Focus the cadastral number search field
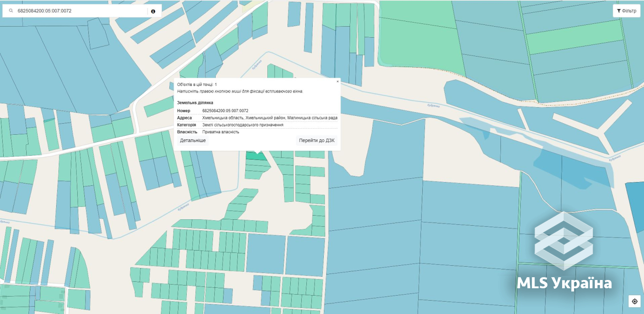Screen dimensions: 644x314 click(81, 11)
